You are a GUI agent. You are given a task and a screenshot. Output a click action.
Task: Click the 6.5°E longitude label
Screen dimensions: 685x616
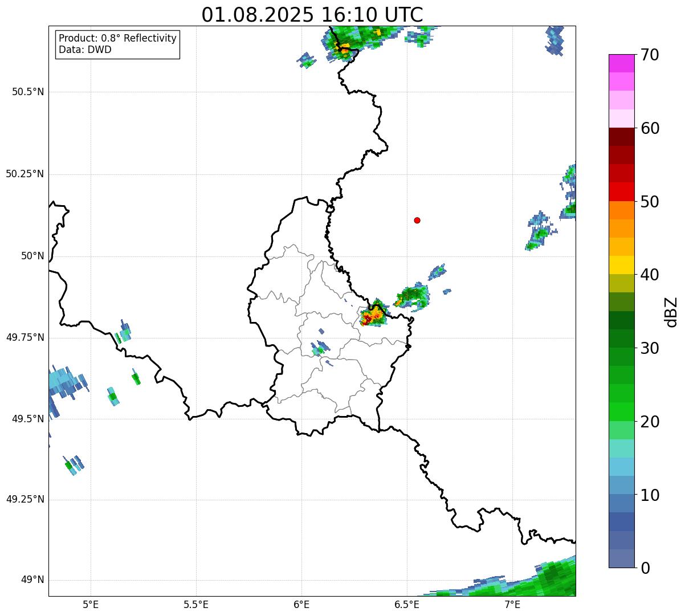click(407, 604)
